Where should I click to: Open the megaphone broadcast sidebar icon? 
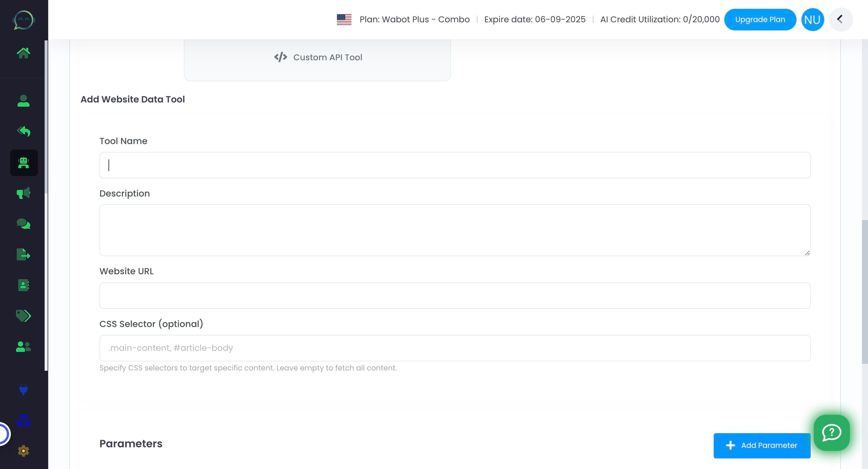pos(23,193)
